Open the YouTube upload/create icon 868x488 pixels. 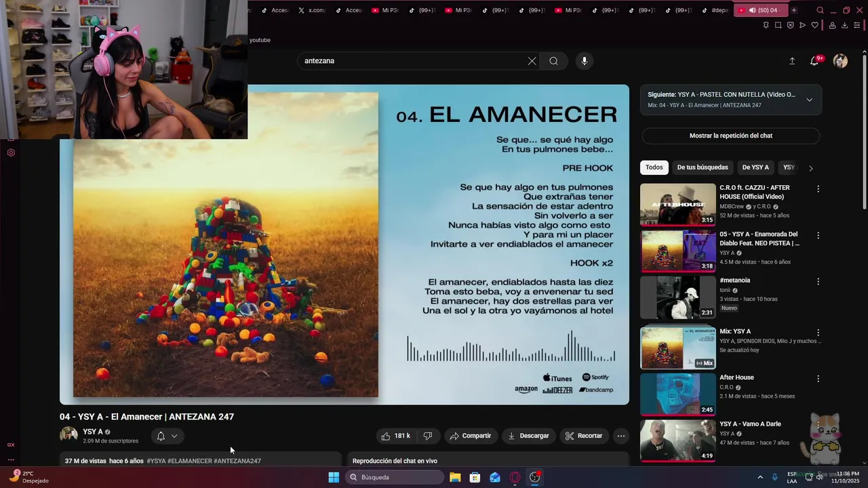tap(792, 61)
